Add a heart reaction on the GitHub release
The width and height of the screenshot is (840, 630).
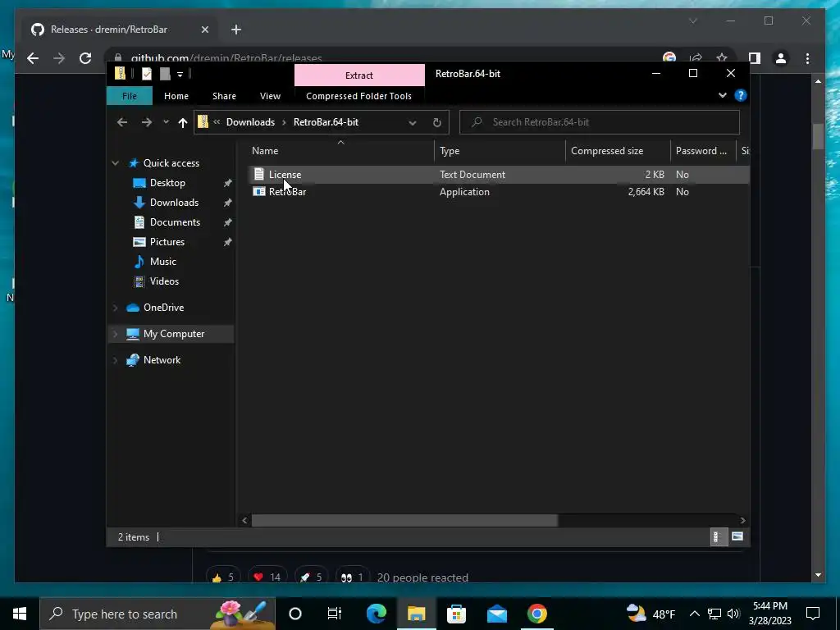coord(267,577)
